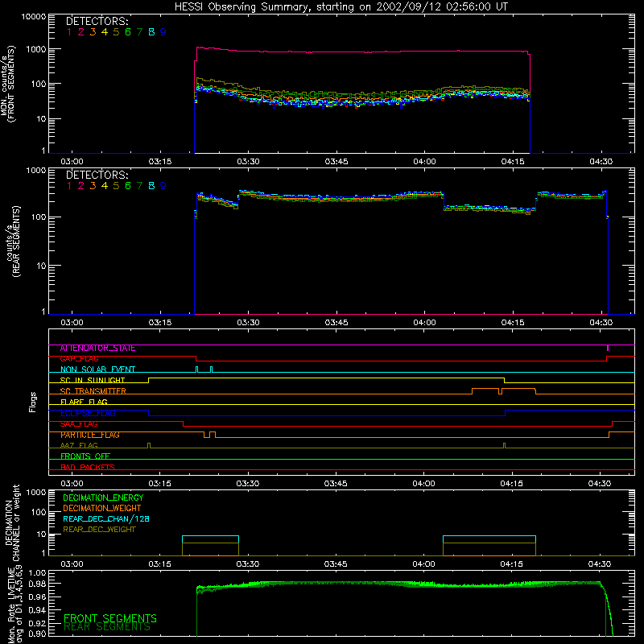This screenshot has width=644, height=644.
Task: Click the HESSI Observing Summary title text
Action: coord(341,7)
